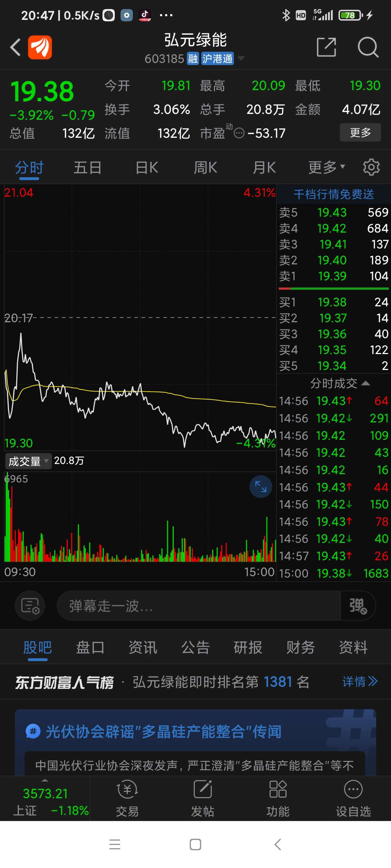Tap the 卖3 19.41 order row
The image size is (391, 868).
[x=334, y=244]
